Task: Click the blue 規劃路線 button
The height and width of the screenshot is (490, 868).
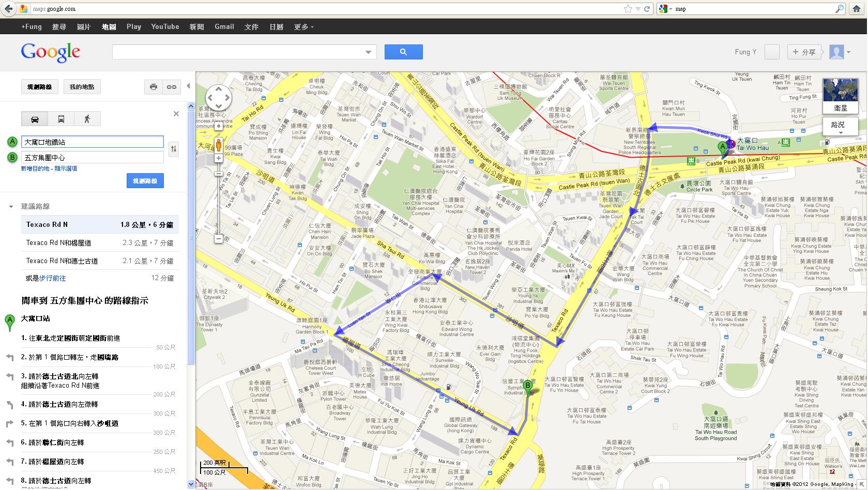Action: click(145, 181)
